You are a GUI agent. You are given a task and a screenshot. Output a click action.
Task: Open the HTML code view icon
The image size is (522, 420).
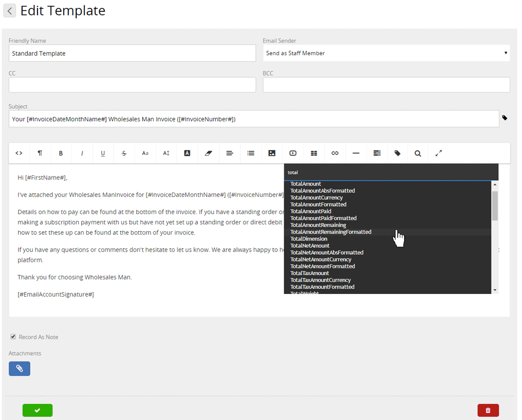(x=19, y=153)
